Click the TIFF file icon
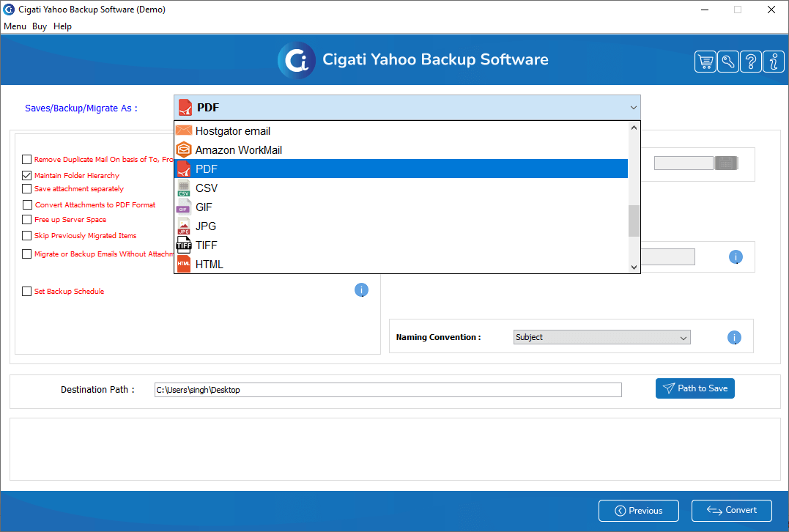The image size is (789, 532). (x=184, y=245)
